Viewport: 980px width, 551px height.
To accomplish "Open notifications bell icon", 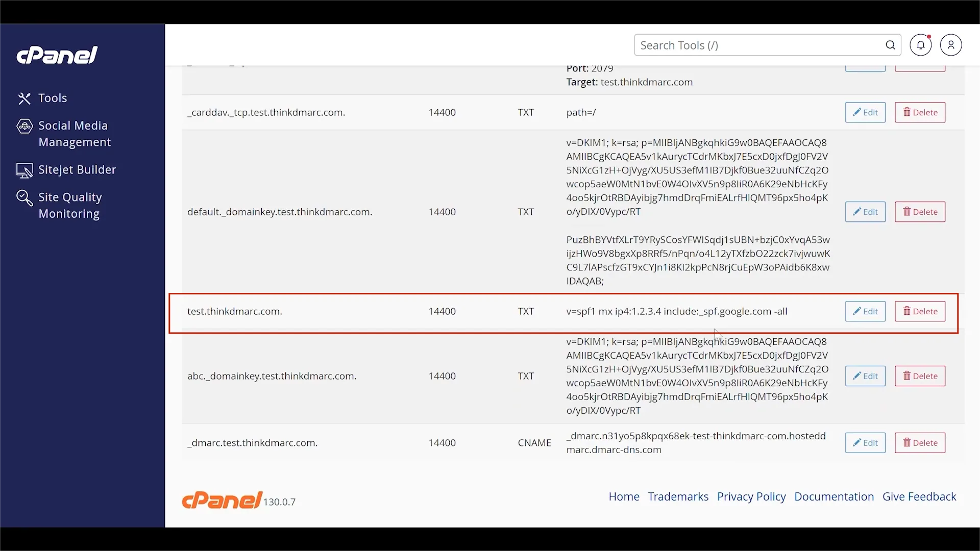I will [x=920, y=45].
